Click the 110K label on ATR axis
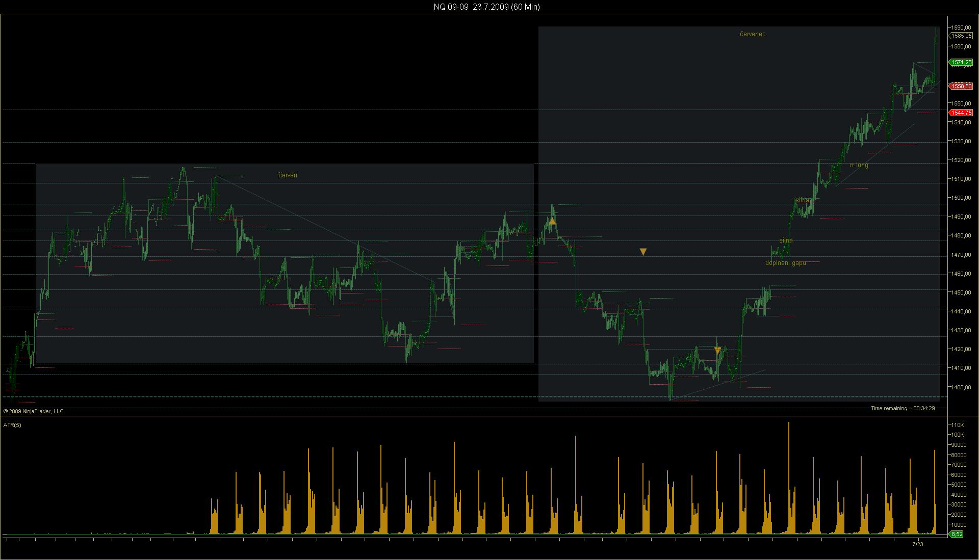The height and width of the screenshot is (560, 979). click(957, 425)
